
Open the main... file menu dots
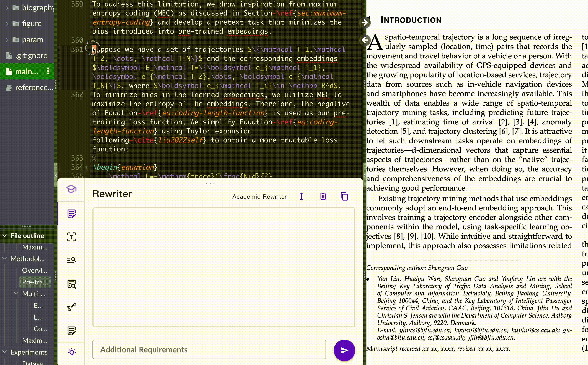point(48,71)
